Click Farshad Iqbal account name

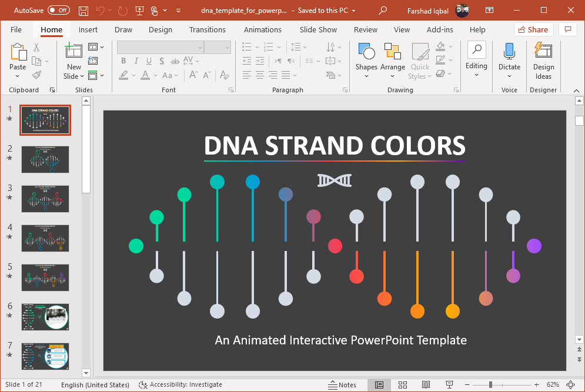(428, 11)
